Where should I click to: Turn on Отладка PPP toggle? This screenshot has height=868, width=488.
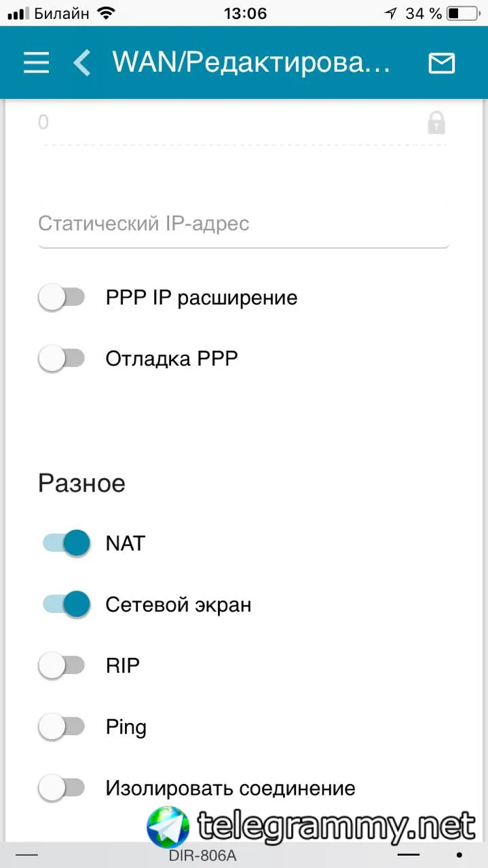(62, 359)
